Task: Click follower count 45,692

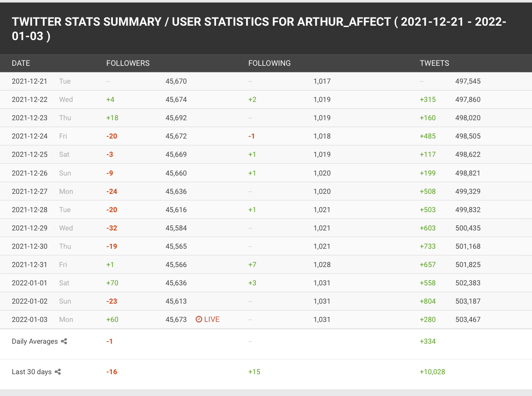Action: point(176,118)
